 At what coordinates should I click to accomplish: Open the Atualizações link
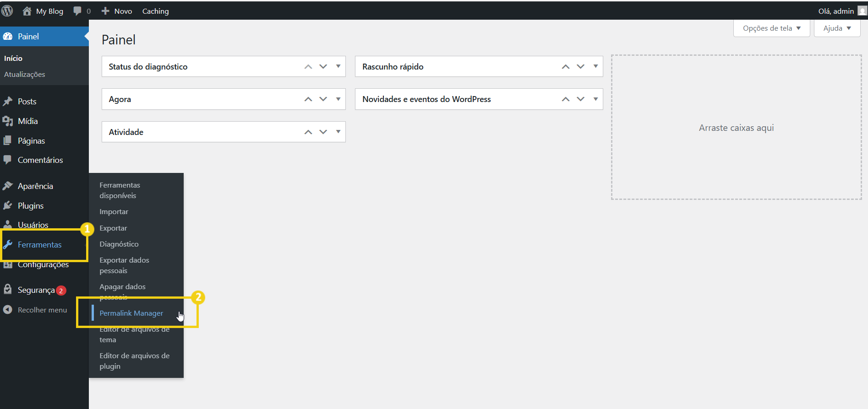click(25, 75)
